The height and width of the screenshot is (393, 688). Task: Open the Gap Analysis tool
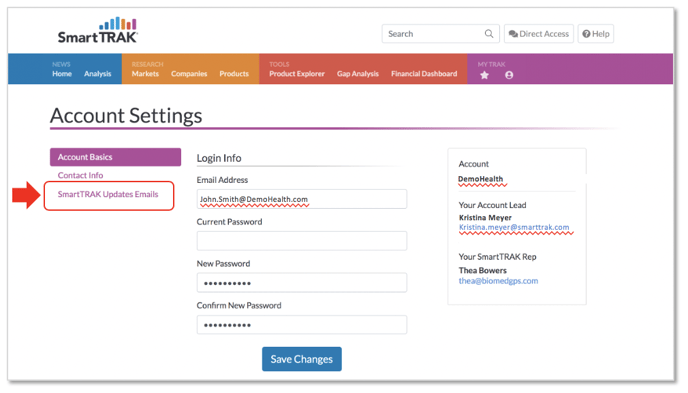click(358, 74)
